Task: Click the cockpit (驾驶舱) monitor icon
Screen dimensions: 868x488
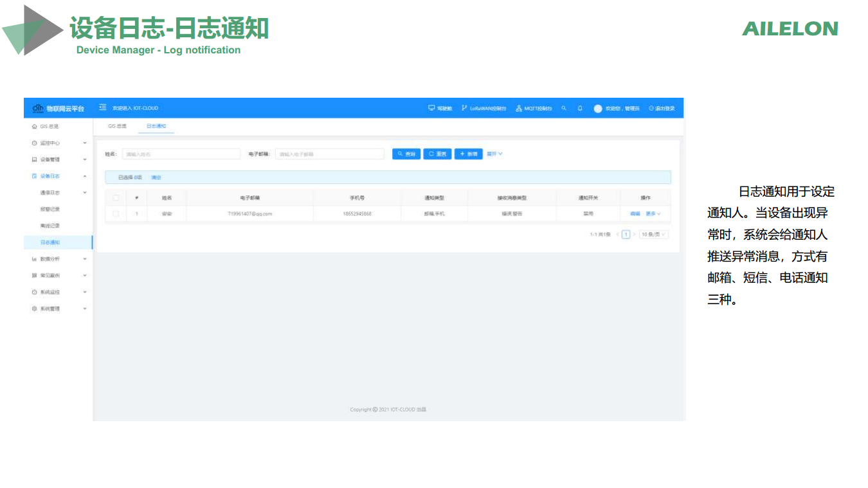Action: click(431, 108)
